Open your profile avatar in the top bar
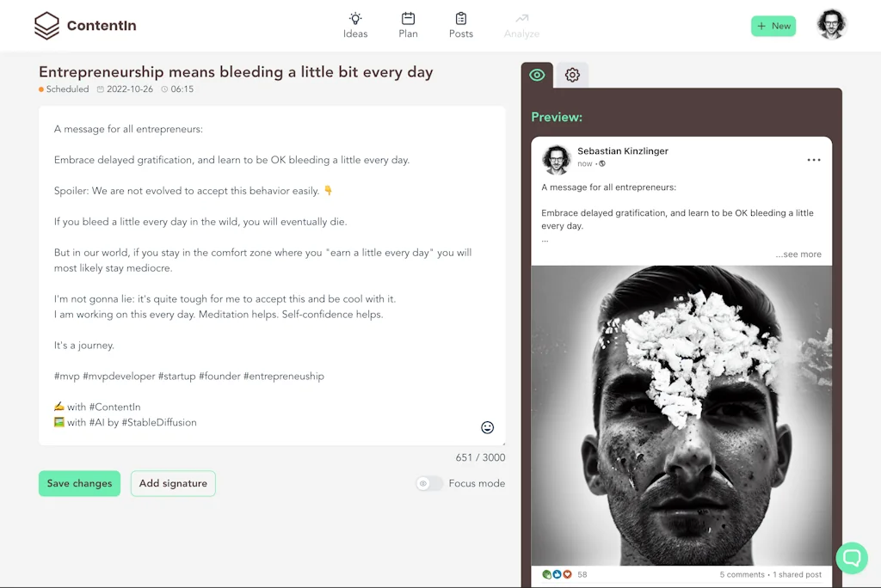Screen dimensions: 881x588 pyautogui.click(x=831, y=24)
